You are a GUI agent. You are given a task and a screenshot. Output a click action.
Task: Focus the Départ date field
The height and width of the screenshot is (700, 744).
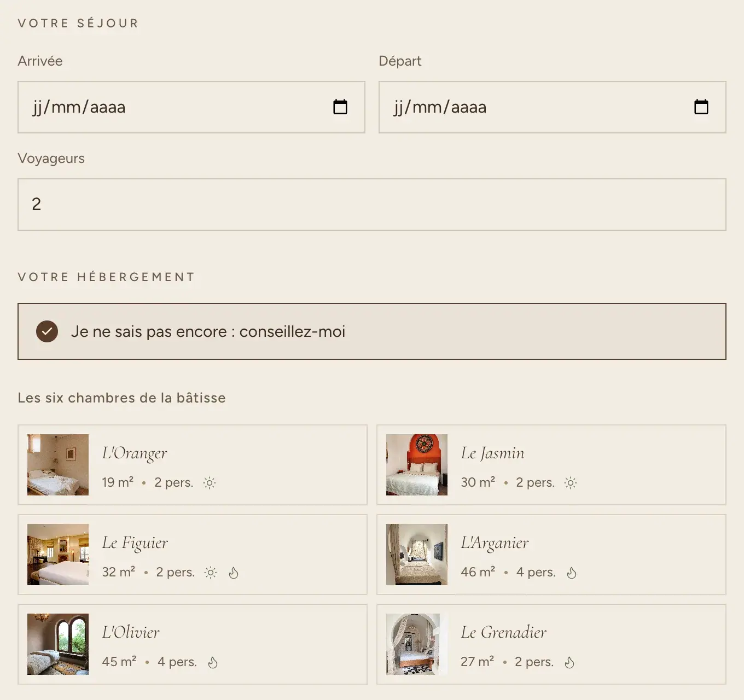[x=553, y=107]
